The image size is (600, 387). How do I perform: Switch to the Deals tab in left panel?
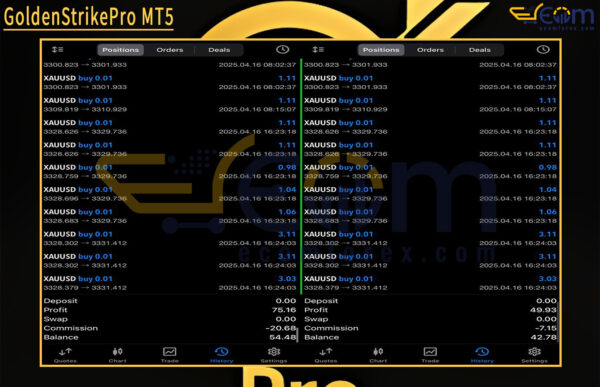pyautogui.click(x=219, y=50)
